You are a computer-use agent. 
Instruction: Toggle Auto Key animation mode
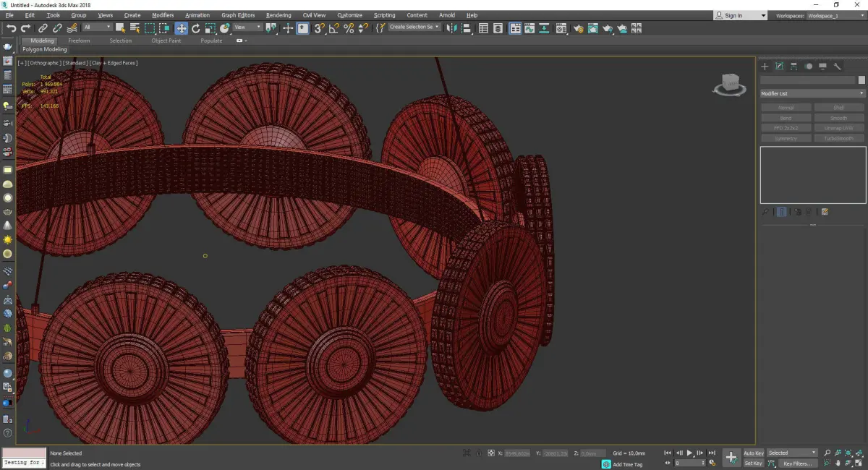(753, 453)
